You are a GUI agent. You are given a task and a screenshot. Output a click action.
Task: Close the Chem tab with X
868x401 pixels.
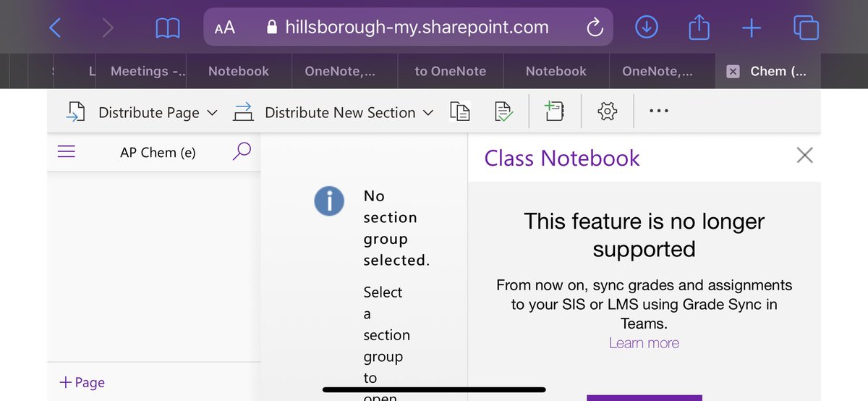tap(733, 72)
